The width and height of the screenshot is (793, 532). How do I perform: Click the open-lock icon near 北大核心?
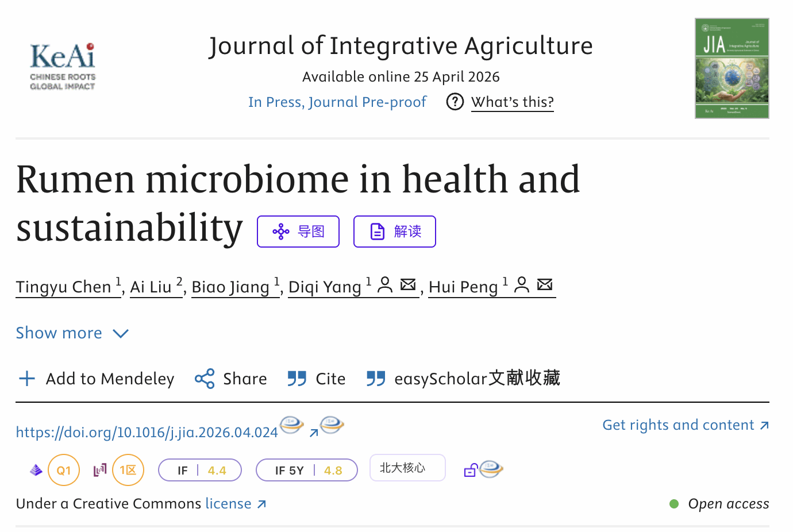point(471,470)
